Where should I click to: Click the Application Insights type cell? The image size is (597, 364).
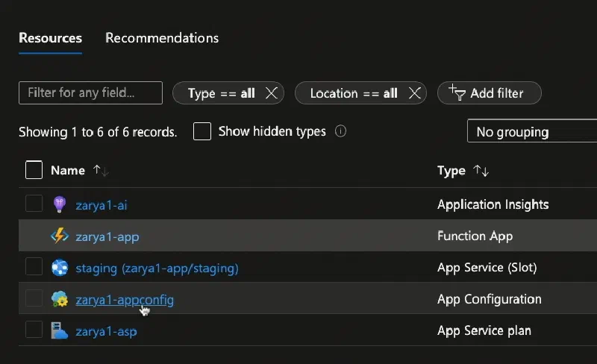click(x=493, y=204)
